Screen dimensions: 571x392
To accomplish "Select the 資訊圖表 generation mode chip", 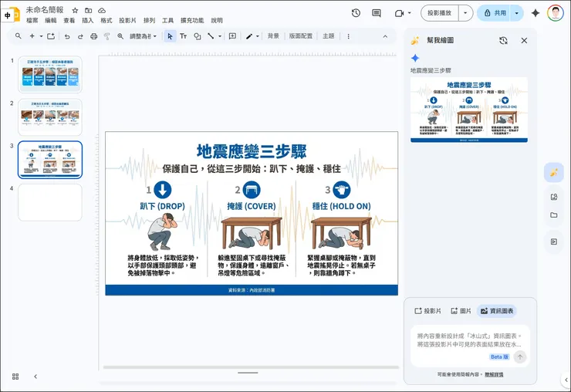I will 497,311.
